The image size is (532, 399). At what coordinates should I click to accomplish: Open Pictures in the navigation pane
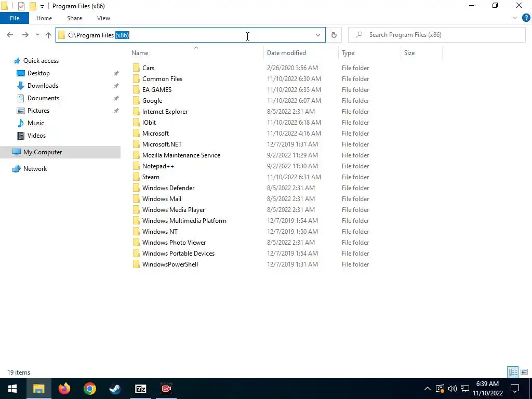pos(38,111)
